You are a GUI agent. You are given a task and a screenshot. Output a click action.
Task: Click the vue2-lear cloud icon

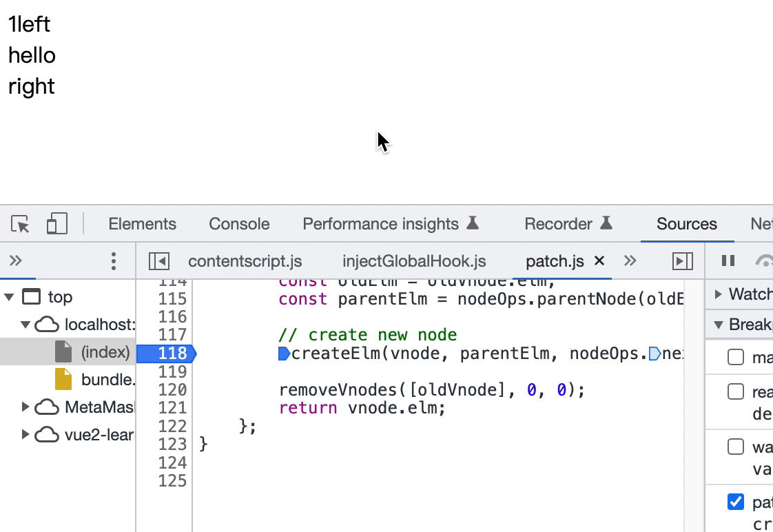pyautogui.click(x=47, y=434)
